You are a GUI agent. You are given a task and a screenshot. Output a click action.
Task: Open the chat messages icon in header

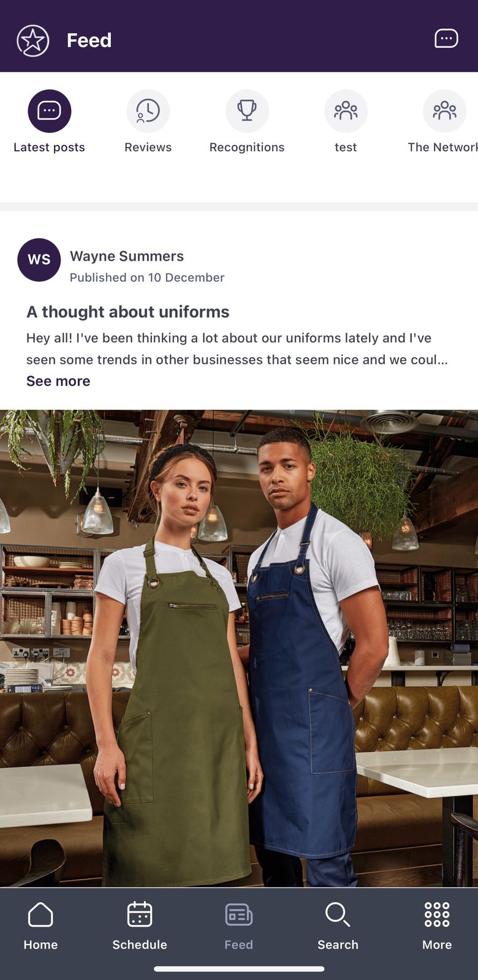point(446,39)
